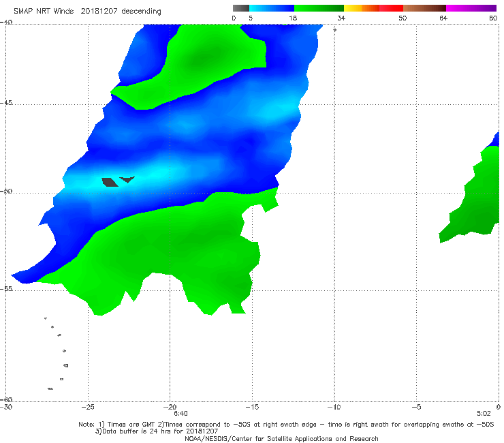This screenshot has height=443, width=504.
Task: Click the swath time '5:02'
Action: [484, 414]
